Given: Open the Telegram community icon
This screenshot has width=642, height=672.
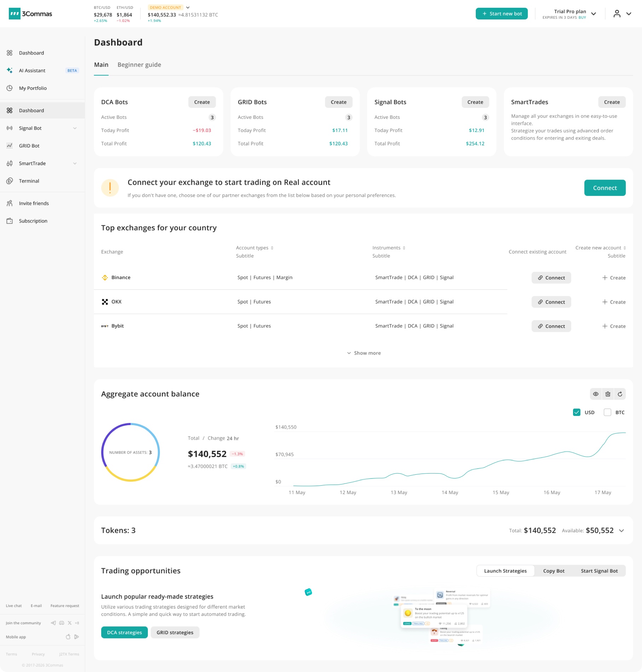Looking at the screenshot, I should click(53, 623).
